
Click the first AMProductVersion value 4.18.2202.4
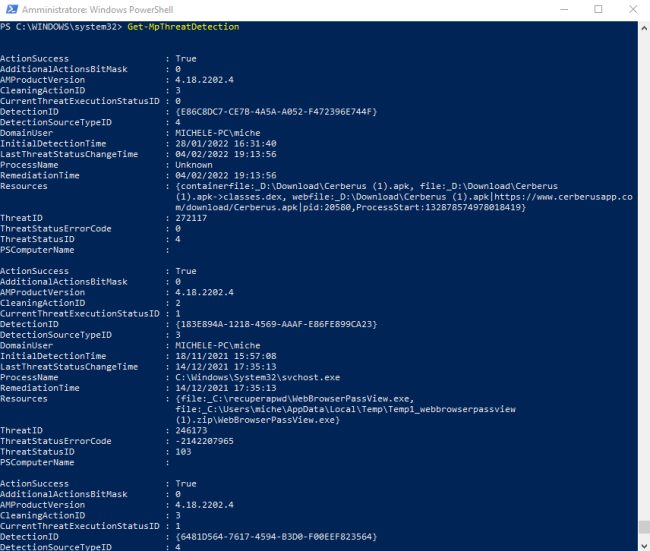point(204,80)
